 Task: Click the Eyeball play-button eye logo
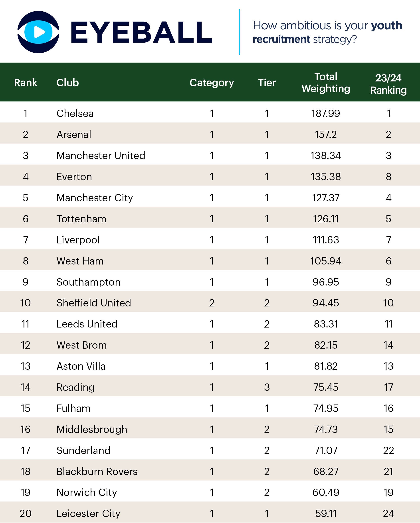click(38, 32)
